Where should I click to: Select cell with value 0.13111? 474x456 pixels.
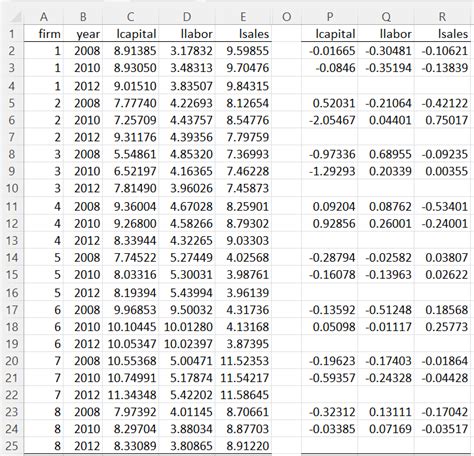click(386, 412)
